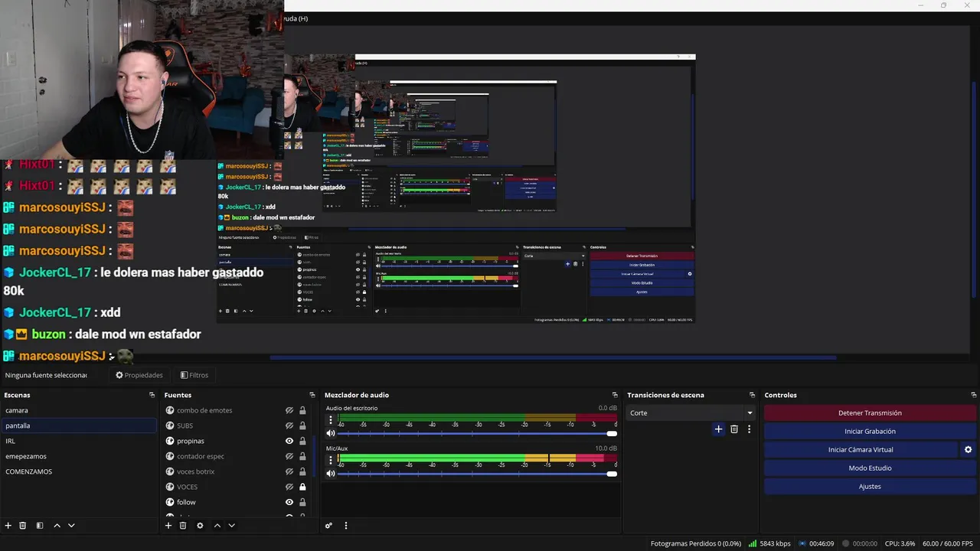Viewport: 980px width, 551px height.
Task: Open scene filters icon in Escenas toolbar
Action: [x=40, y=526]
